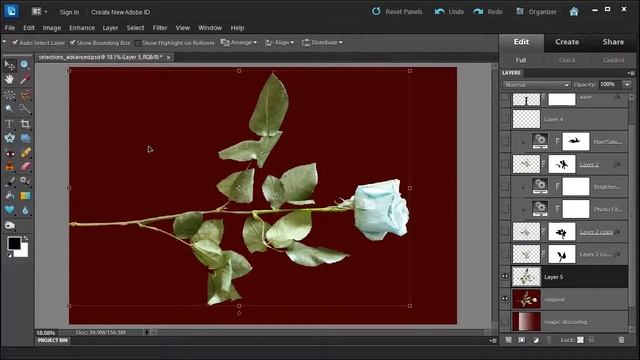Select the Smart Brush tool

pos(25,181)
